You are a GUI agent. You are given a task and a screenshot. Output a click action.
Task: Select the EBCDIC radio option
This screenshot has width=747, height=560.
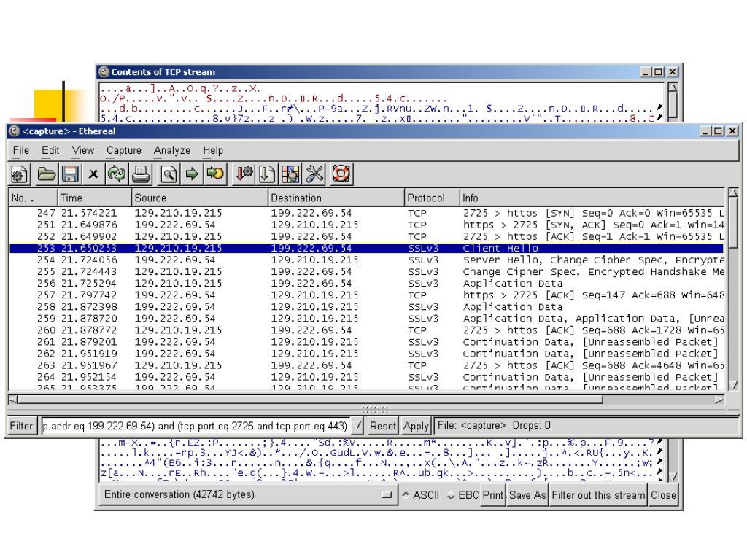click(463, 495)
